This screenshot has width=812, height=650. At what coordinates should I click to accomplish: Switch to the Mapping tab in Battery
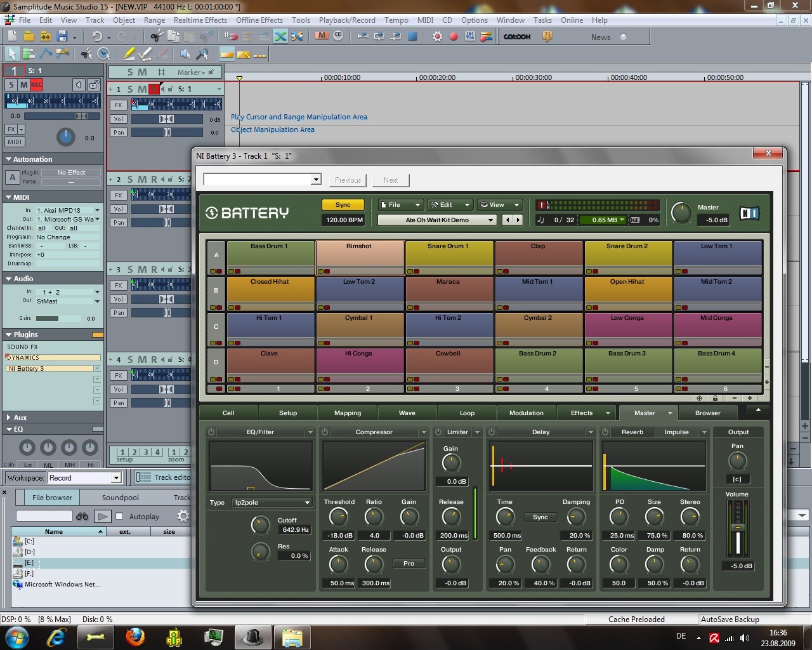[347, 413]
